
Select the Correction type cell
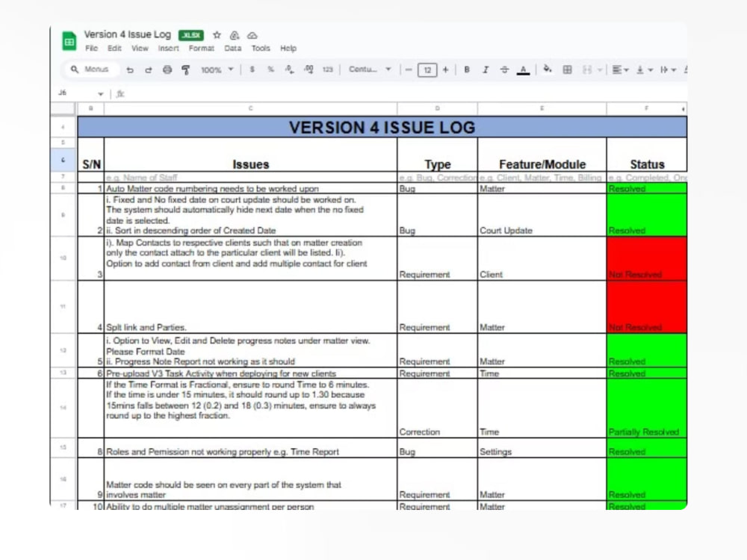[x=437, y=408]
